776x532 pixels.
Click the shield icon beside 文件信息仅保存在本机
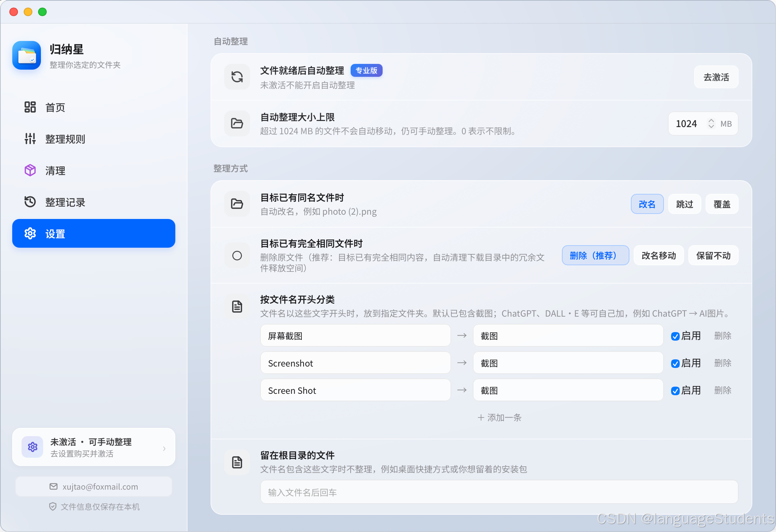[53, 507]
